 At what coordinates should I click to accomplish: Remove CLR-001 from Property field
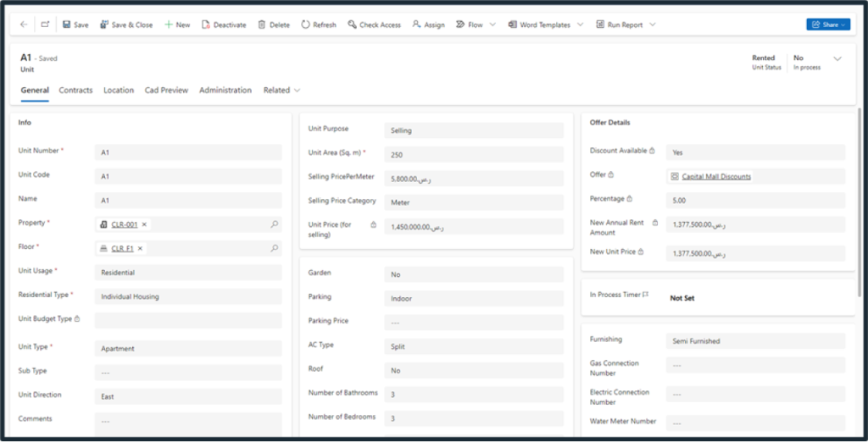[x=145, y=224]
